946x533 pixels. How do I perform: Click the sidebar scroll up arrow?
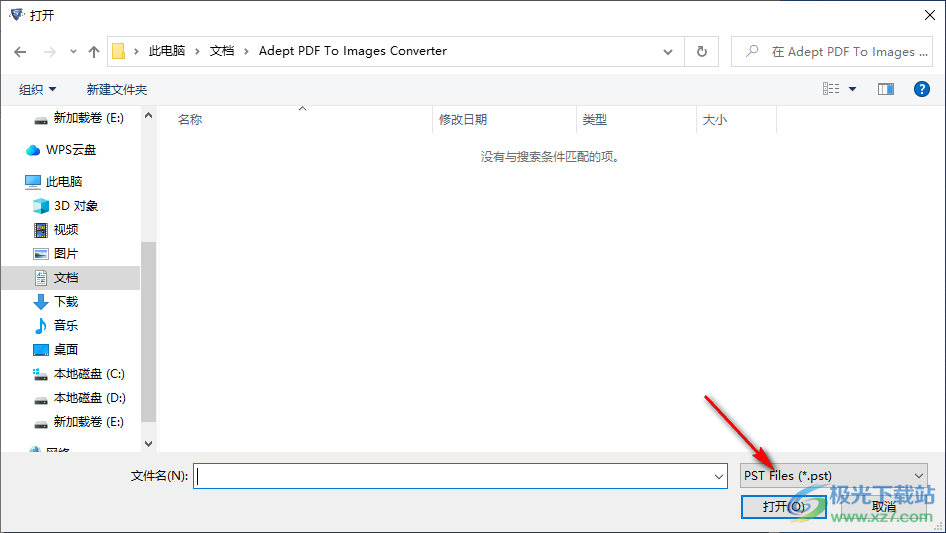(148, 115)
